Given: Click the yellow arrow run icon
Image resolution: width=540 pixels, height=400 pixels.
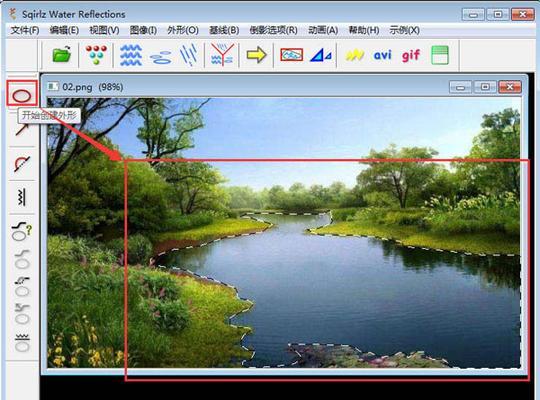Looking at the screenshot, I should [x=257, y=54].
